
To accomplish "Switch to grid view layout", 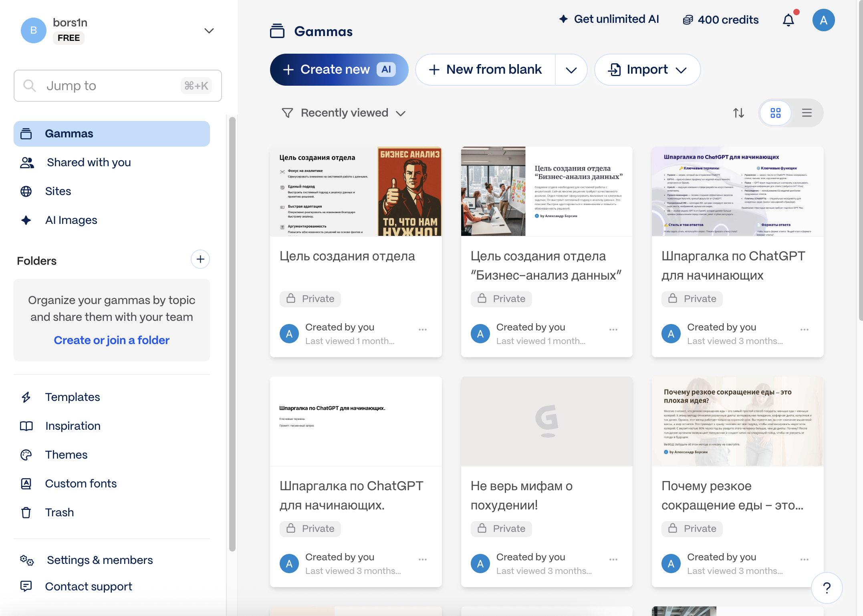I will coord(775,113).
